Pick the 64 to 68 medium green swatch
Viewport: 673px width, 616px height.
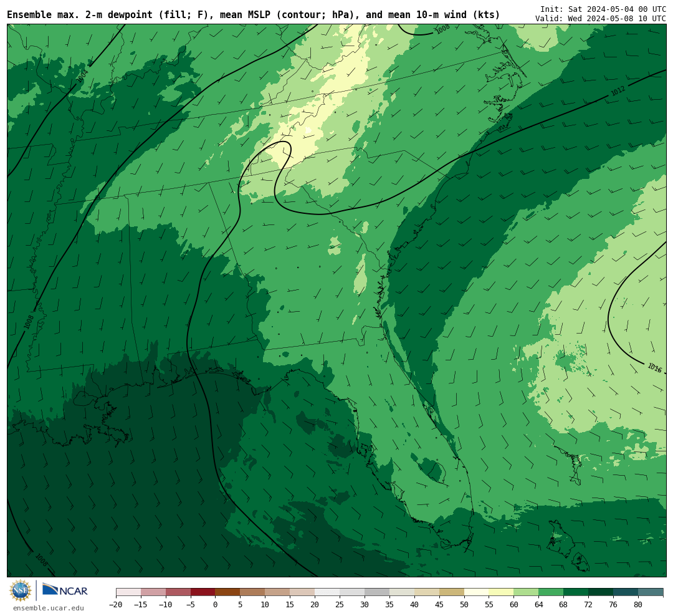551,592
